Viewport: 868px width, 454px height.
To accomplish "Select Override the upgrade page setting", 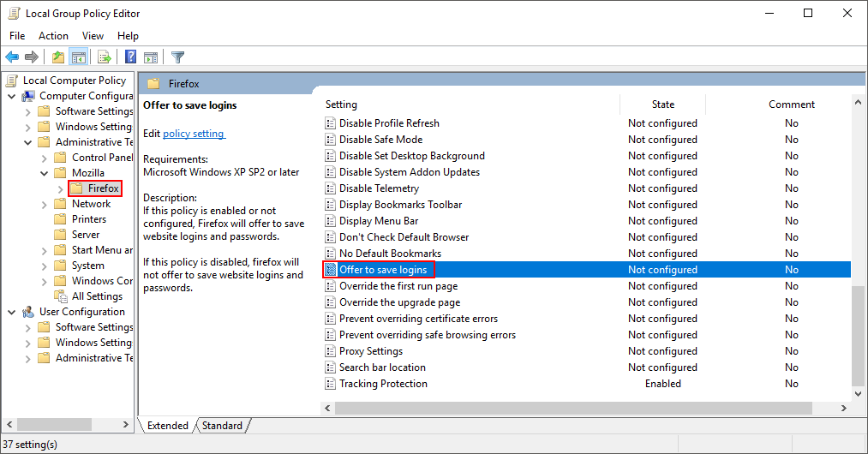I will [399, 302].
